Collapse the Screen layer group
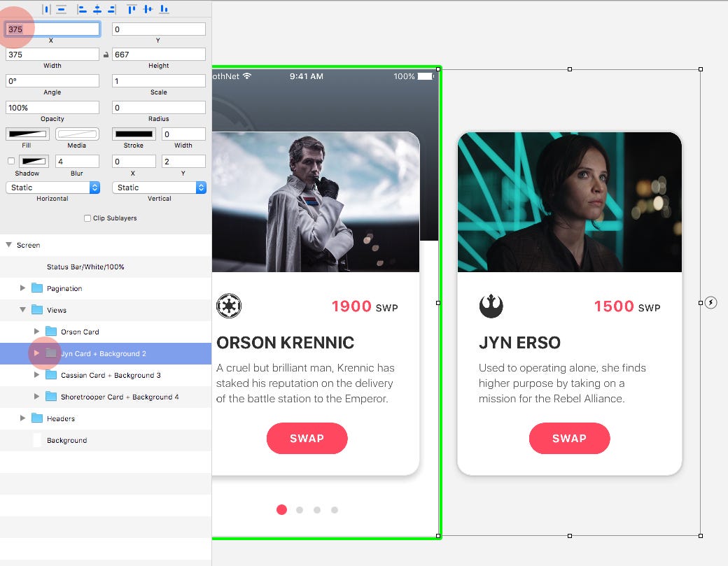 (8, 244)
